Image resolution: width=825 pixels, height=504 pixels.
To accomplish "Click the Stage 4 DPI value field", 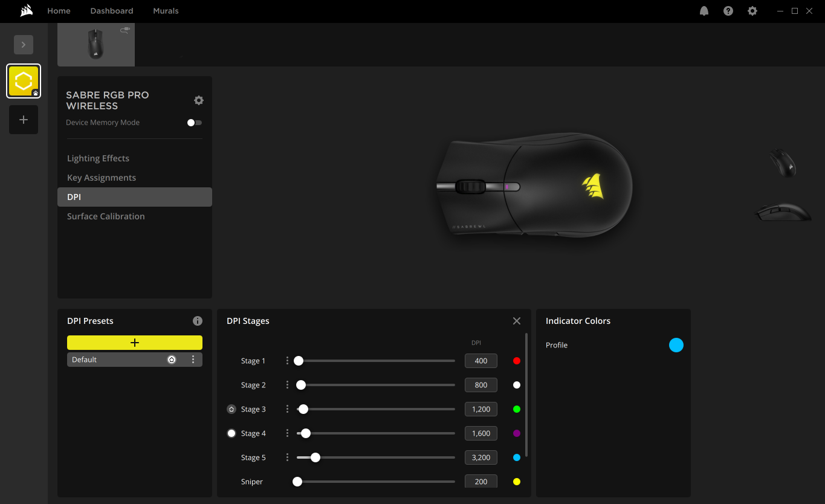I will (480, 433).
